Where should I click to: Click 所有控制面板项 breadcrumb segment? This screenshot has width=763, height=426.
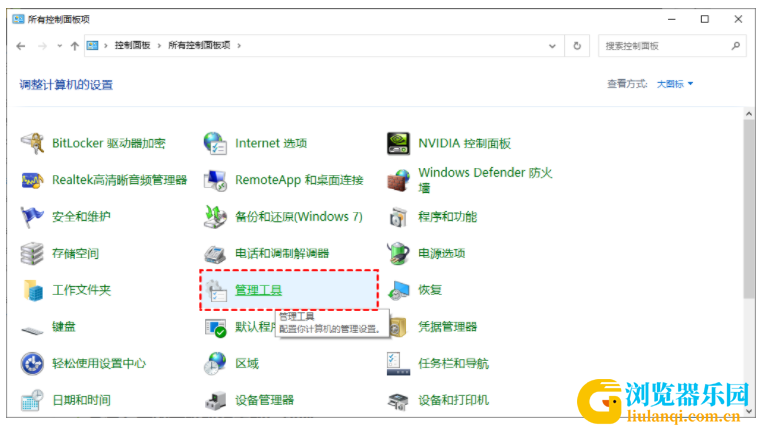pyautogui.click(x=199, y=45)
